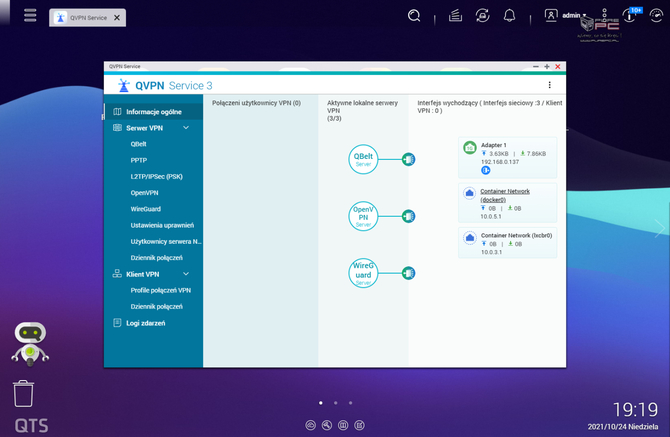Click the QVPN Service 3 logo title
The height and width of the screenshot is (437, 670).
pos(165,85)
